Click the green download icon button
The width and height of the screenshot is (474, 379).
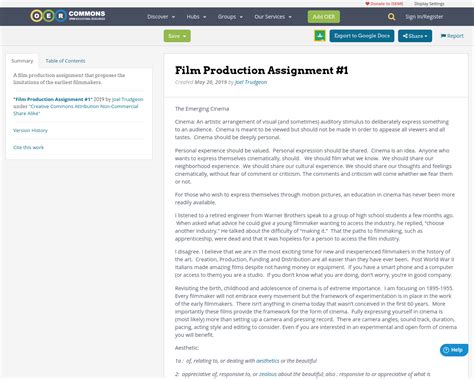[320, 36]
